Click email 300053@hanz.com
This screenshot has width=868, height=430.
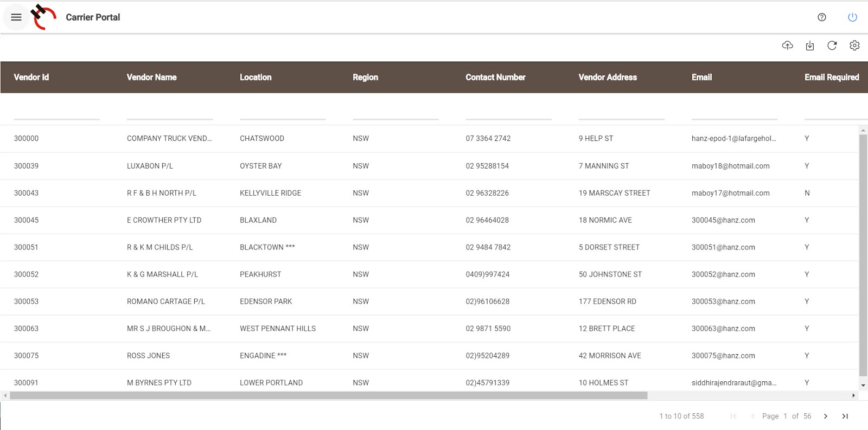pyautogui.click(x=723, y=301)
